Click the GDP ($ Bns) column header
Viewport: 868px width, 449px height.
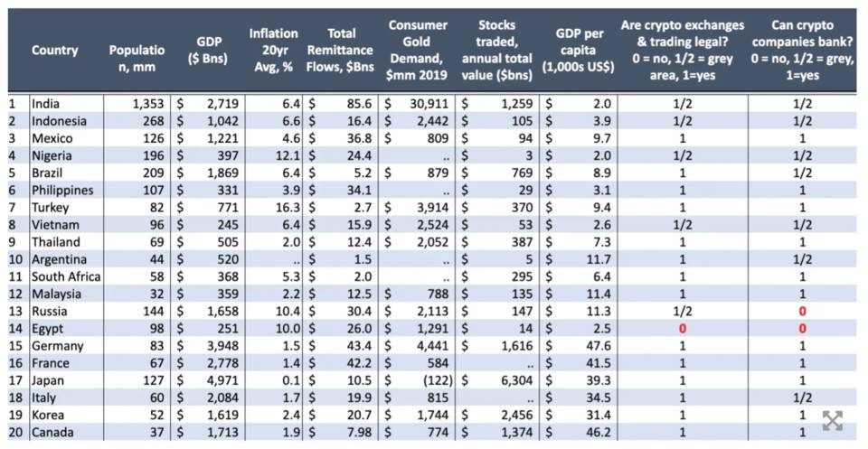click(x=208, y=51)
